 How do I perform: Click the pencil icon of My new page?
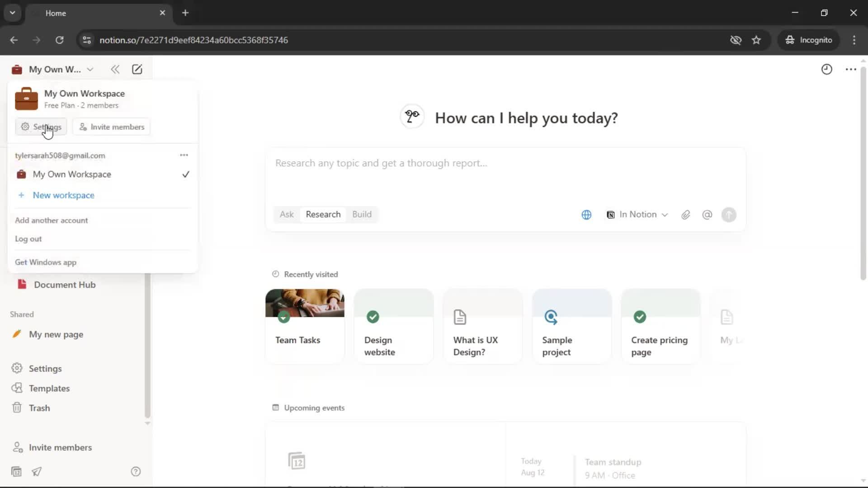17,334
